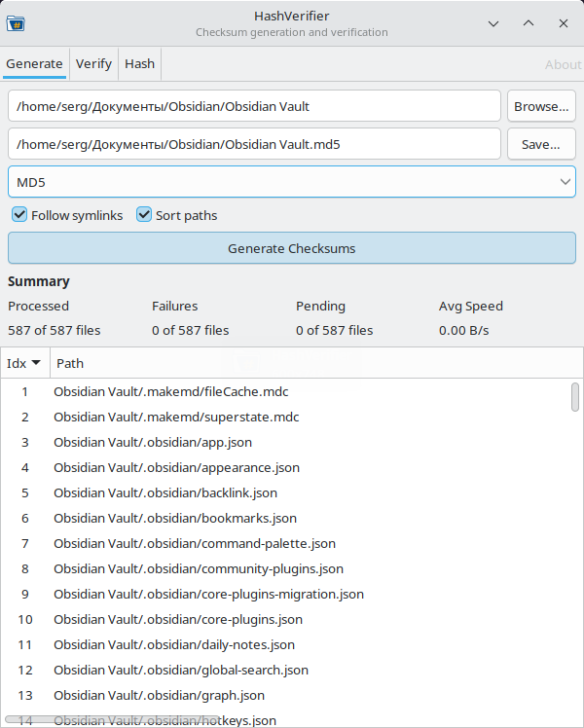The height and width of the screenshot is (728, 584).
Task: Select row .obsidian/appearance.json
Action: pos(286,467)
